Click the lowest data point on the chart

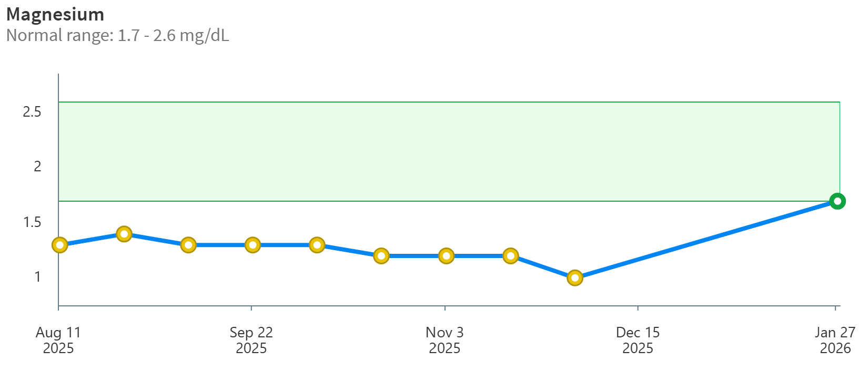575,277
